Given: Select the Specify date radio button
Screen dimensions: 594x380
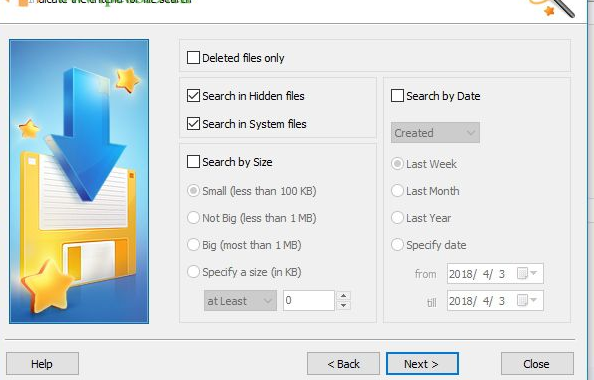Looking at the screenshot, I should point(397,245).
